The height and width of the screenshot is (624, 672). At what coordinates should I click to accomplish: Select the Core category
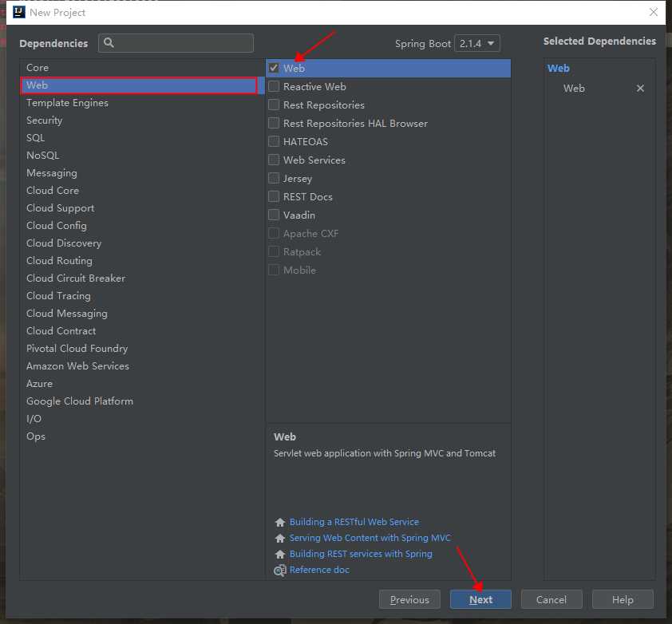pyautogui.click(x=142, y=68)
